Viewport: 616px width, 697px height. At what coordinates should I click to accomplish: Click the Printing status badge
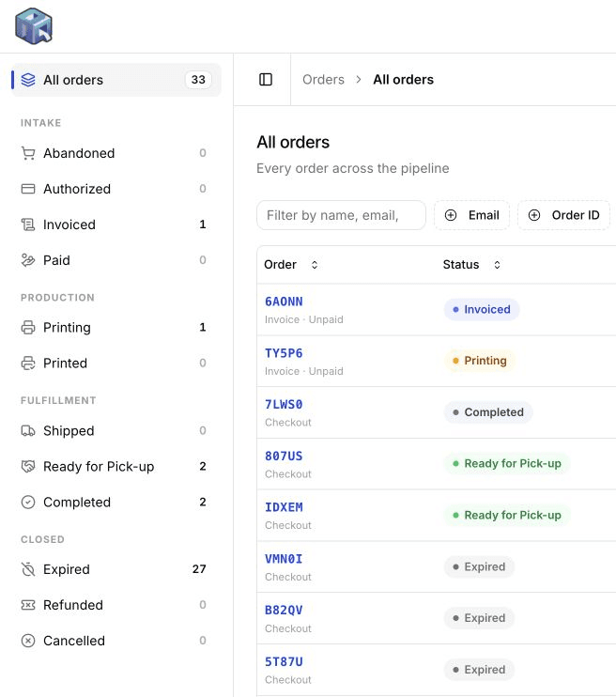[480, 361]
